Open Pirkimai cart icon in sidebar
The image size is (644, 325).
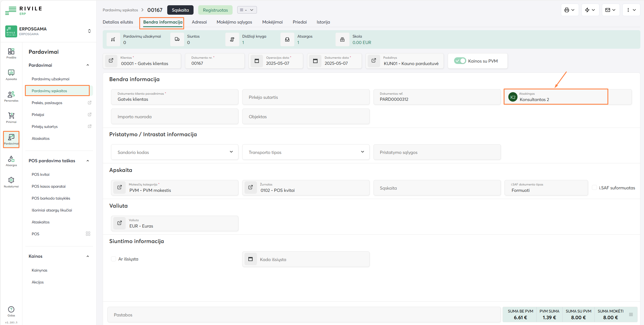[11, 118]
